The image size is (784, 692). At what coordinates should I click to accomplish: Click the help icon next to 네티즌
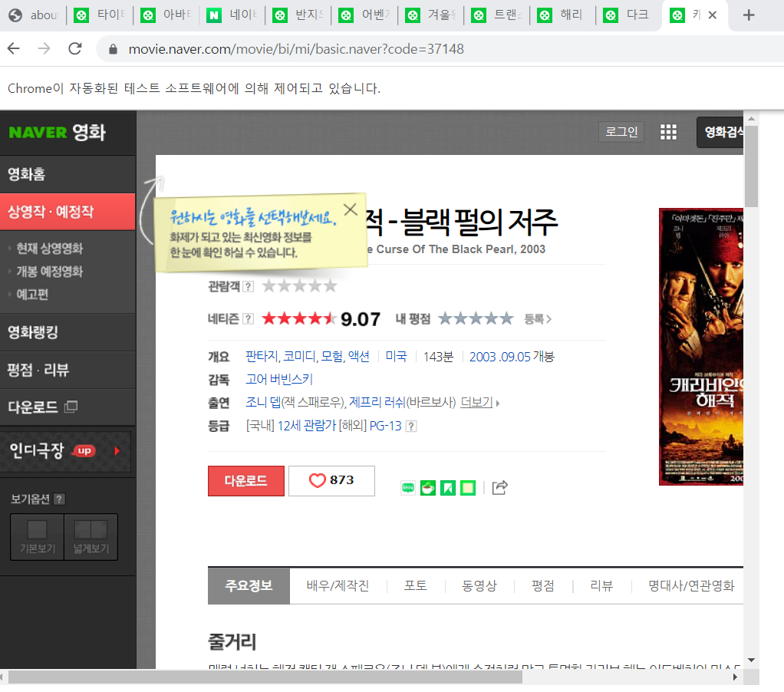pyautogui.click(x=249, y=318)
